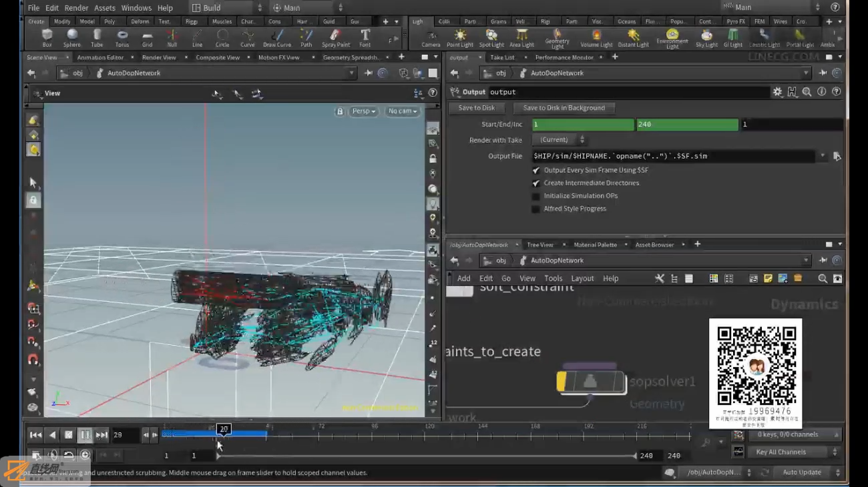The width and height of the screenshot is (868, 487).
Task: Select the Tube shelf tool
Action: (97, 37)
